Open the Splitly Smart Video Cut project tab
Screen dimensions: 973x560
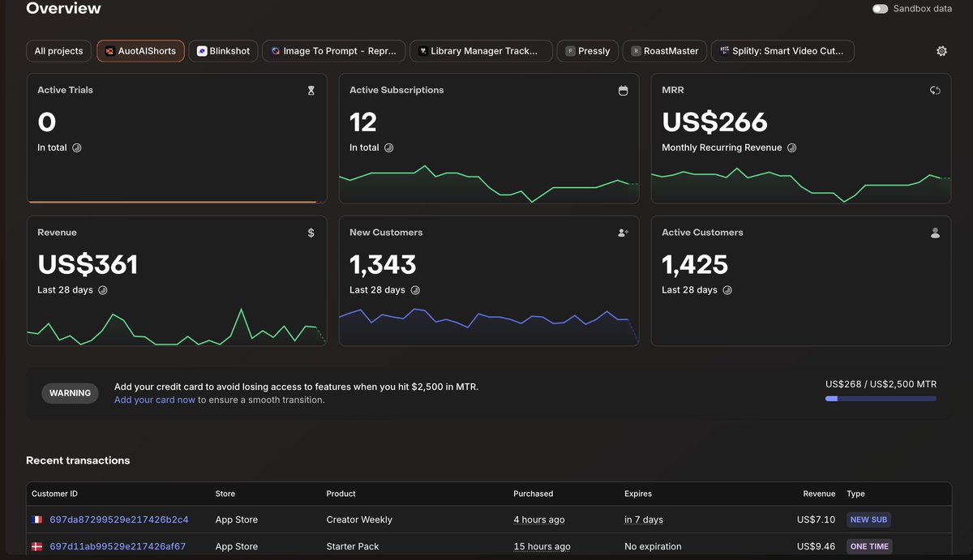tap(782, 51)
